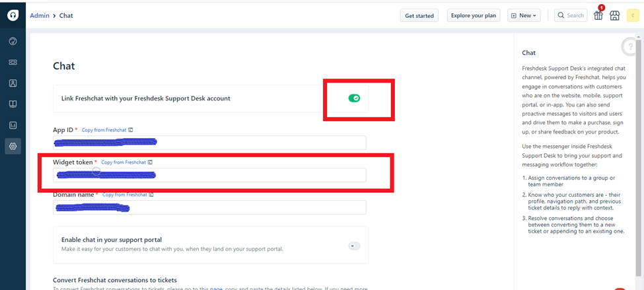This screenshot has width=644, height=290.
Task: Click Copy from Freshchat link for Domain name
Action: 124,195
